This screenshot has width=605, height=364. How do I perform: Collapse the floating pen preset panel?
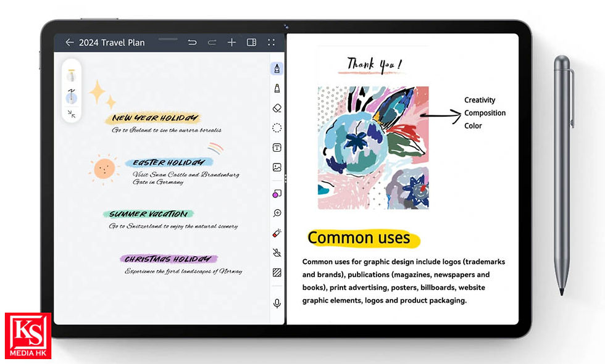[x=72, y=114]
